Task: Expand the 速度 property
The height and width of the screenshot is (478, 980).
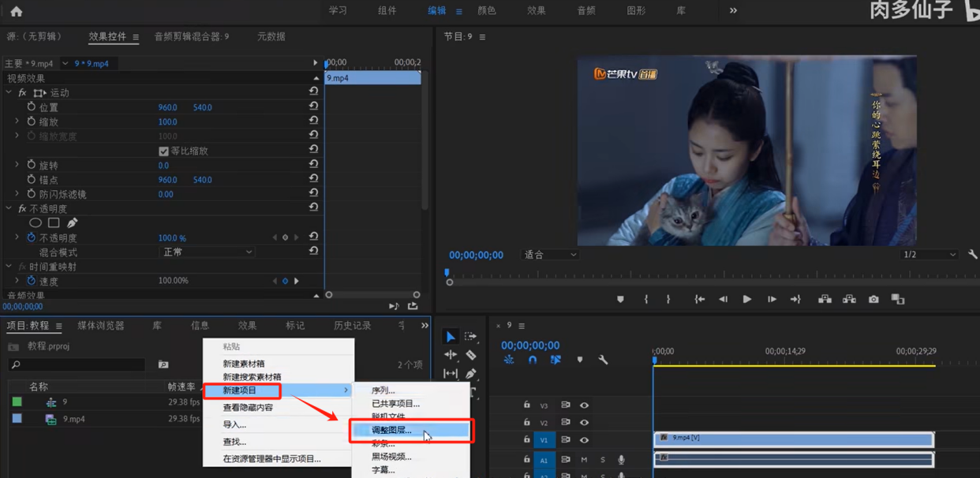Action: click(x=17, y=281)
